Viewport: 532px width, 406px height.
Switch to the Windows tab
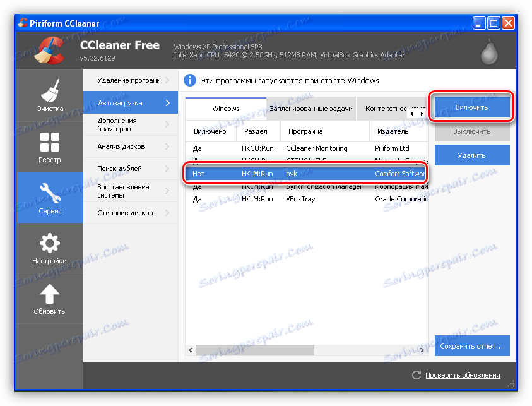click(x=226, y=109)
